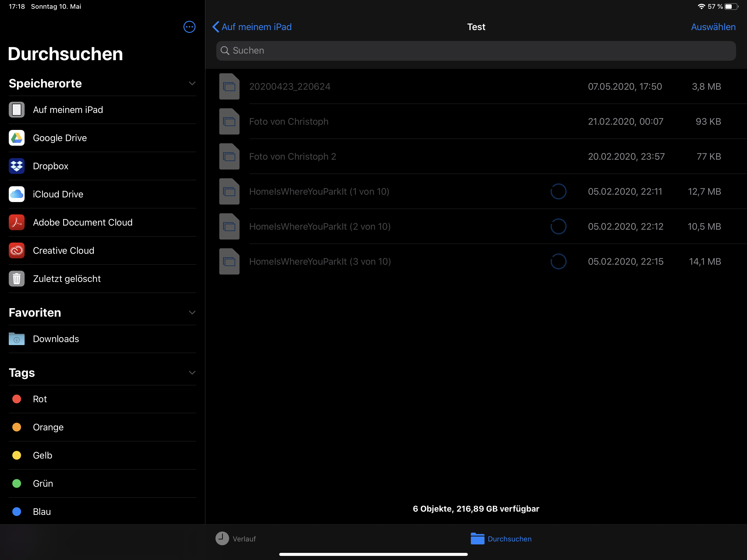Open the Zuletzt gelöscht trash

66,279
